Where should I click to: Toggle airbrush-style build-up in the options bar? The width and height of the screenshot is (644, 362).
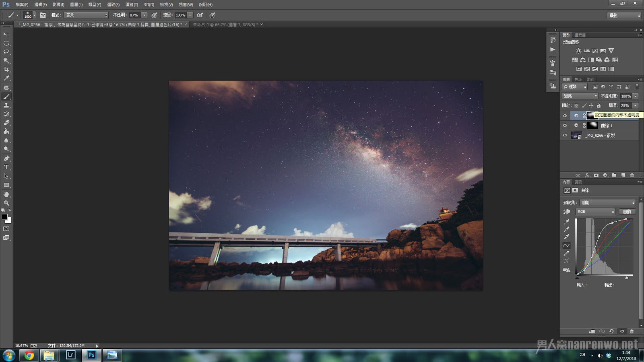click(x=200, y=15)
